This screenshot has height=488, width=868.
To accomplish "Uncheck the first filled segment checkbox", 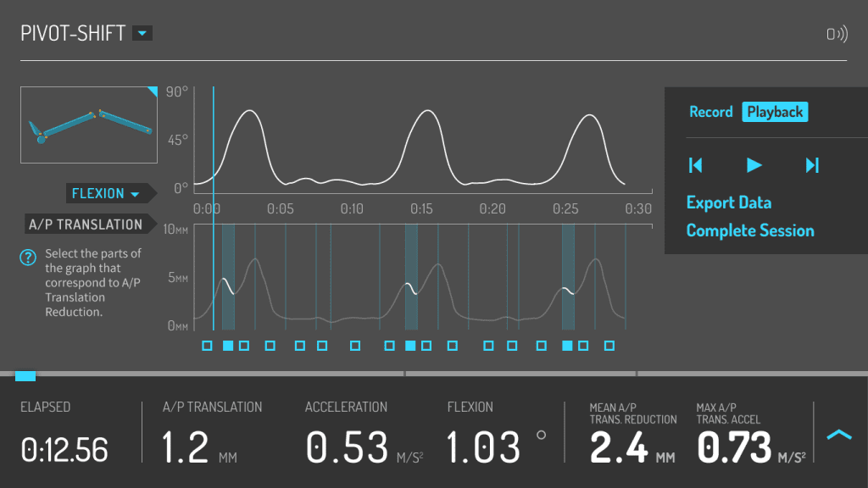I will pos(227,346).
